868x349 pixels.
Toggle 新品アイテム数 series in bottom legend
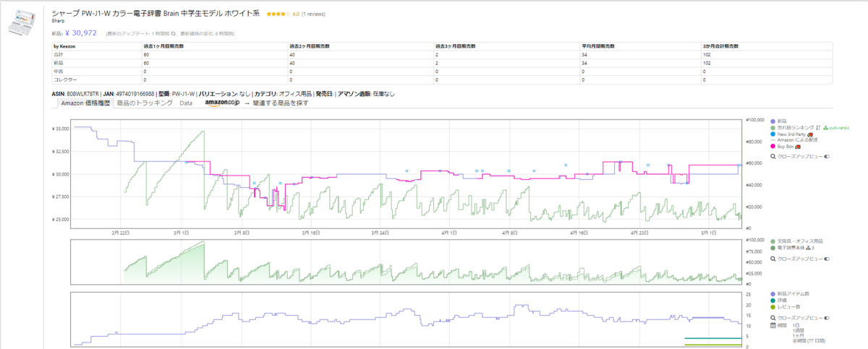[790, 294]
